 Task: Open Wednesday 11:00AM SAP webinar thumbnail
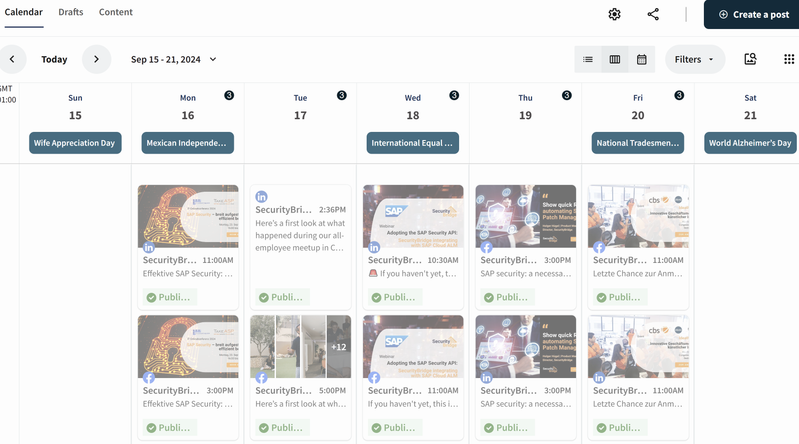(413, 347)
